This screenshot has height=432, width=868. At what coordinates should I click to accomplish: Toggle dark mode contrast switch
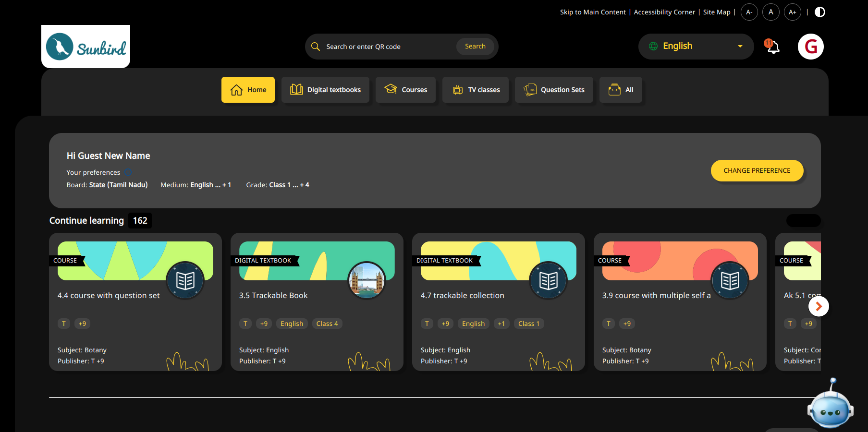point(820,12)
